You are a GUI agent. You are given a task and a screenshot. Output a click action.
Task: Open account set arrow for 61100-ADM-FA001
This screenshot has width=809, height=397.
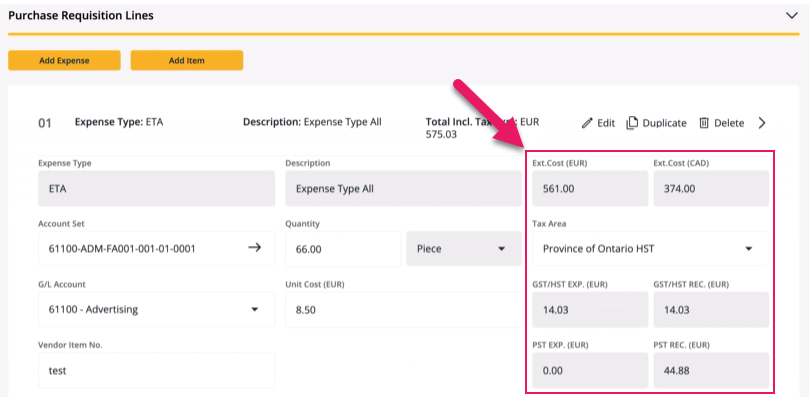tap(254, 248)
